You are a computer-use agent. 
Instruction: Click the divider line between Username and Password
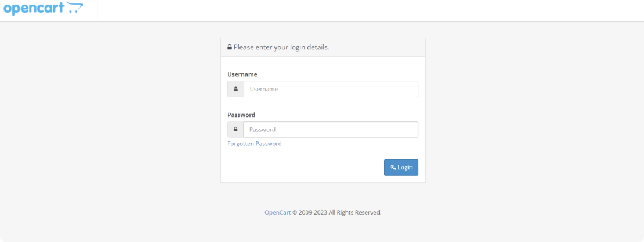pos(323,104)
